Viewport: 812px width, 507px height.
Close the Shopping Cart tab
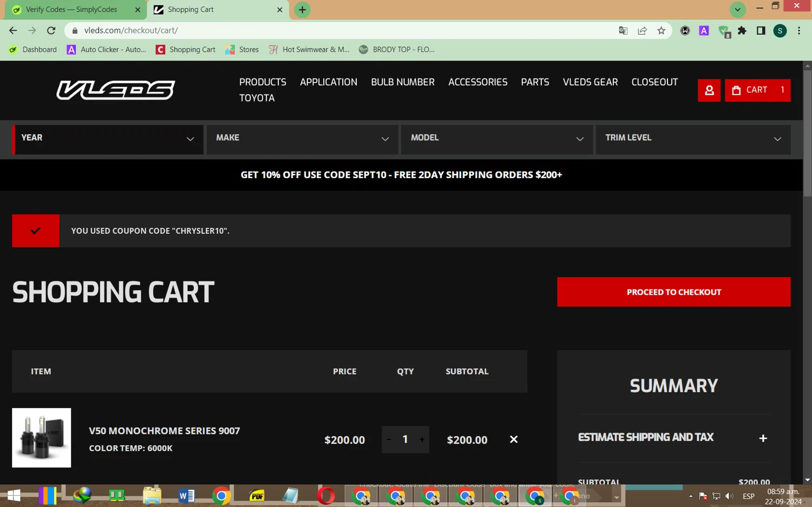coord(279,10)
